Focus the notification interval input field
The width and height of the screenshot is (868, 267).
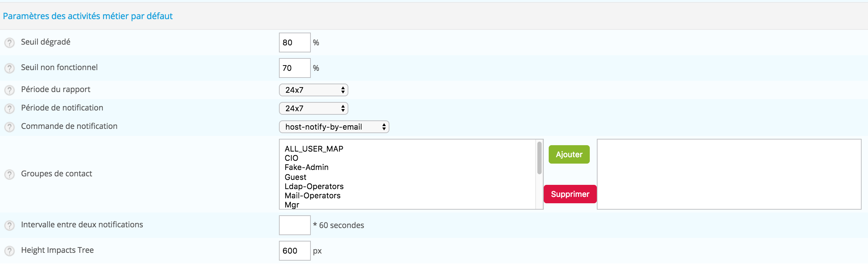[295, 225]
